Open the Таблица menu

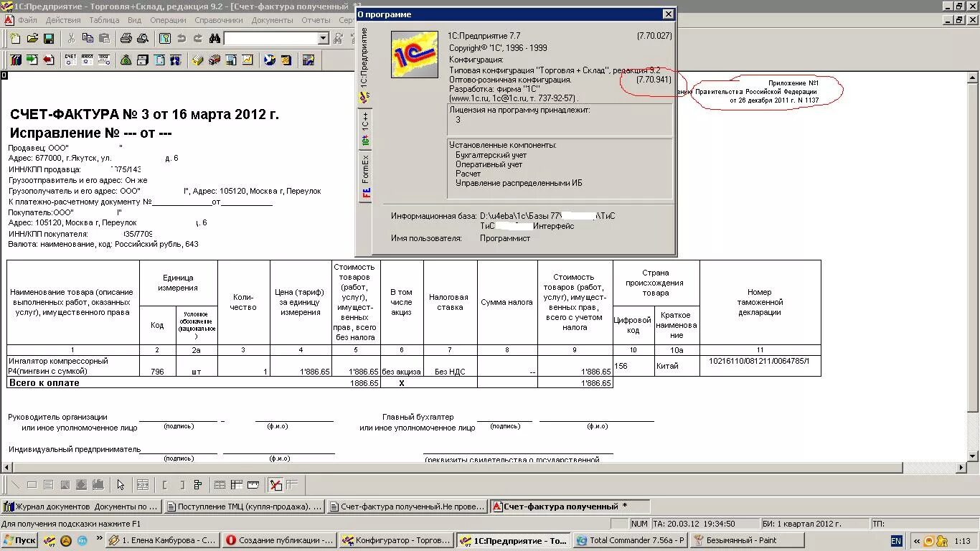click(105, 20)
